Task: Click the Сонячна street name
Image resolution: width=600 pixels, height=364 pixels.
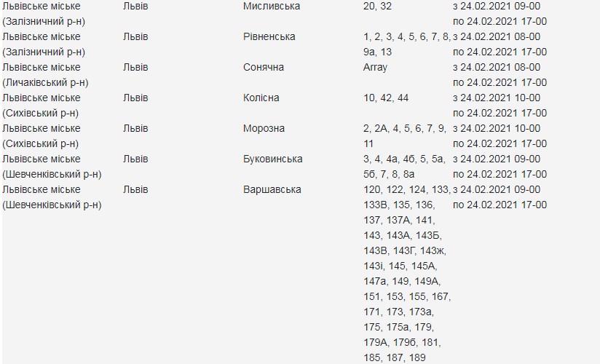Action: [x=263, y=67]
